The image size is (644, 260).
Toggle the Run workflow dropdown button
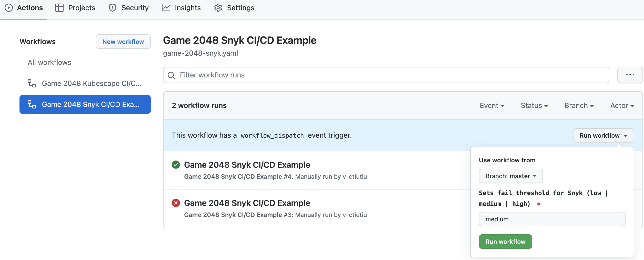[603, 135]
